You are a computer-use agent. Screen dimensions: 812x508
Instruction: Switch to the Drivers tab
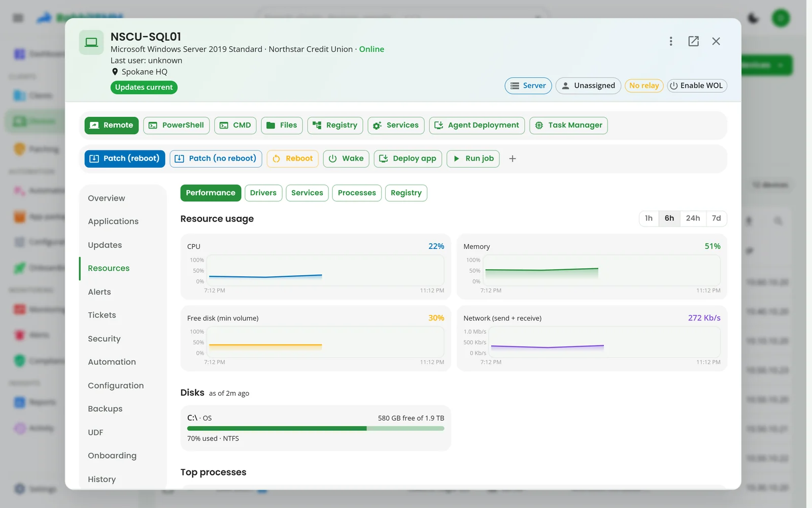pyautogui.click(x=263, y=193)
